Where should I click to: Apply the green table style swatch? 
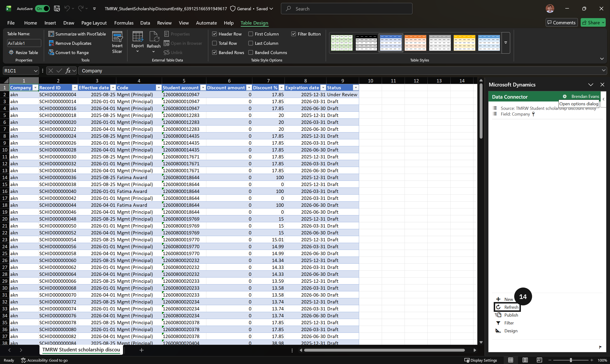click(x=341, y=43)
